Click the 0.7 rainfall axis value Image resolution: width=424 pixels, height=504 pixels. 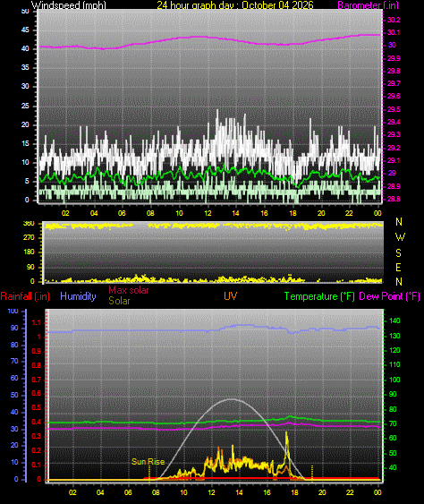click(37, 380)
